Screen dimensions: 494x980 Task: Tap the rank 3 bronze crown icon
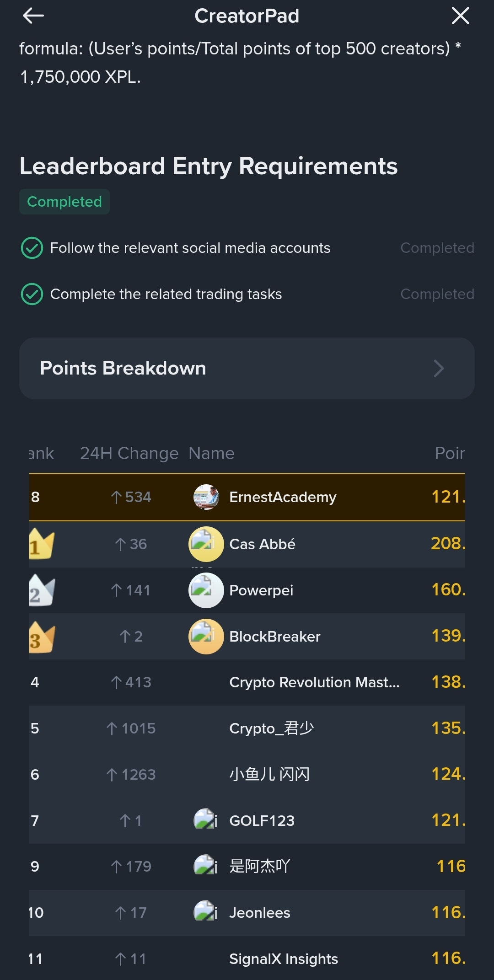pyautogui.click(x=41, y=637)
